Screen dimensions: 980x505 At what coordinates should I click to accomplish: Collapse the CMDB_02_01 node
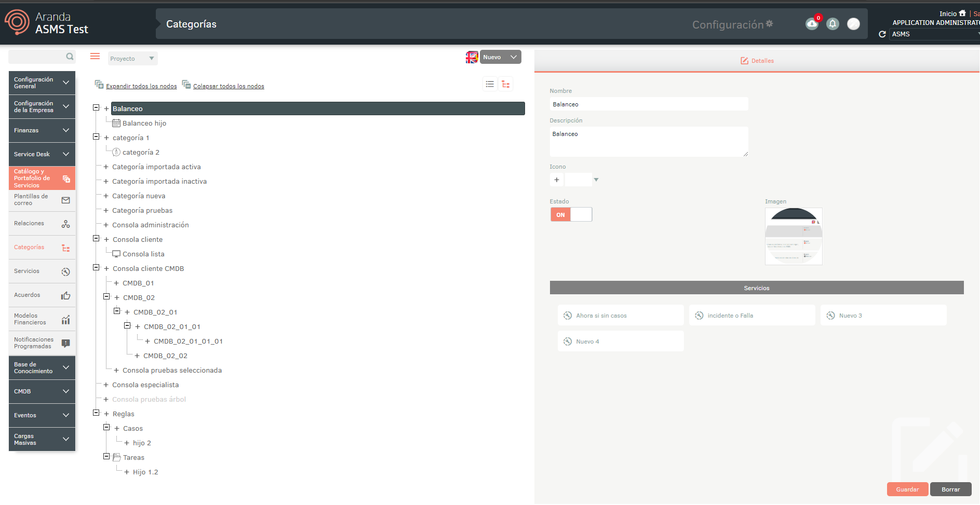(117, 311)
